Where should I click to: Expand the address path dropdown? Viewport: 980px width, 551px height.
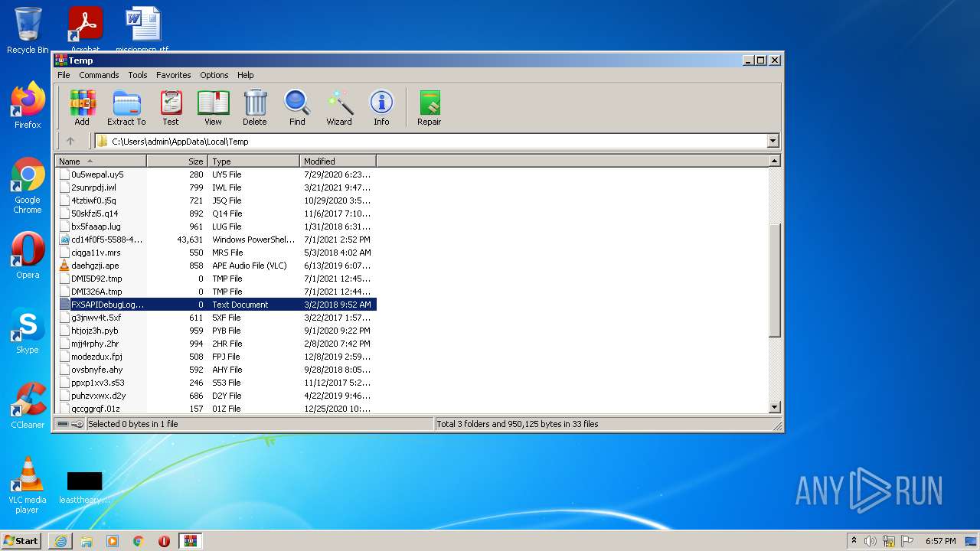[x=773, y=141]
